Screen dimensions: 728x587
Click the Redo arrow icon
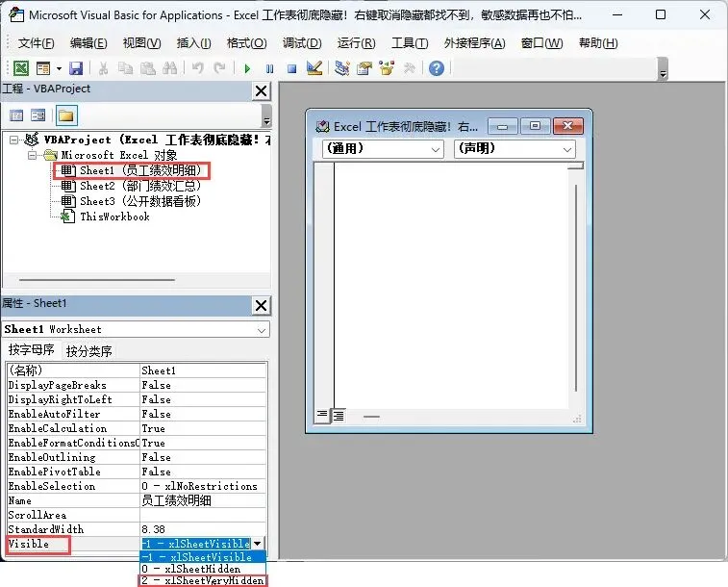coord(219,68)
